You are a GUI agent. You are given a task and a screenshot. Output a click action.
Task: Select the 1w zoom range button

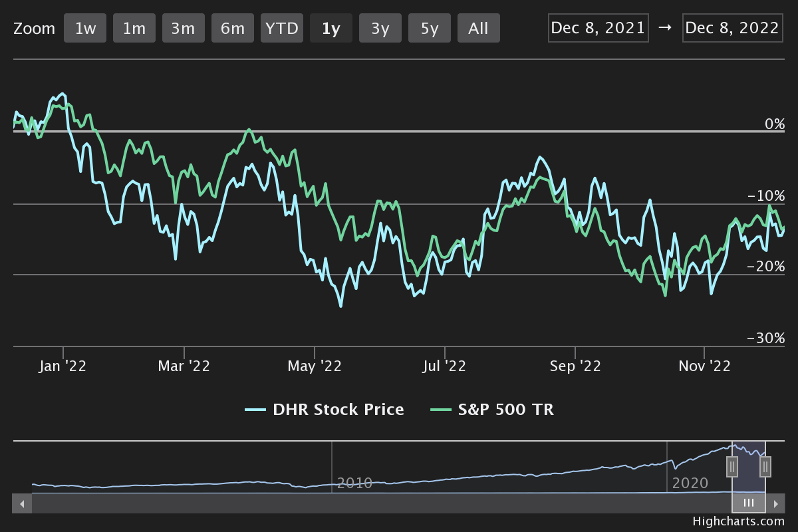pyautogui.click(x=85, y=29)
